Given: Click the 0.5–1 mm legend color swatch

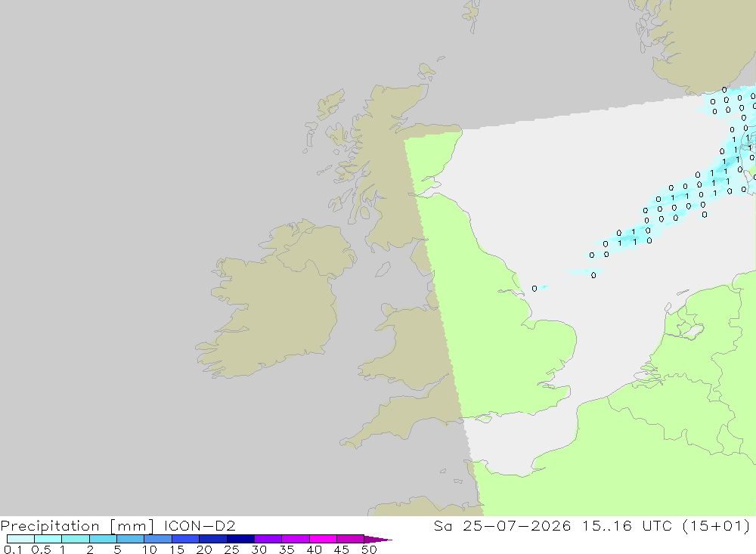Looking at the screenshot, I should pyautogui.click(x=48, y=539).
